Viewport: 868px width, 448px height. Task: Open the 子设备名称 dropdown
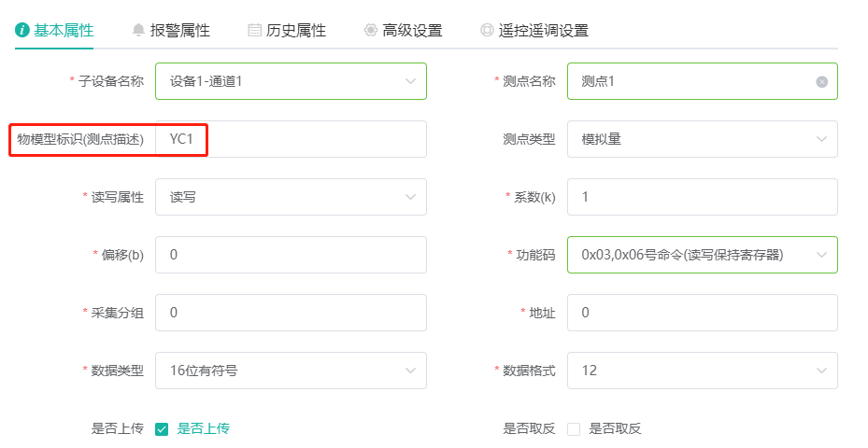tap(291, 81)
